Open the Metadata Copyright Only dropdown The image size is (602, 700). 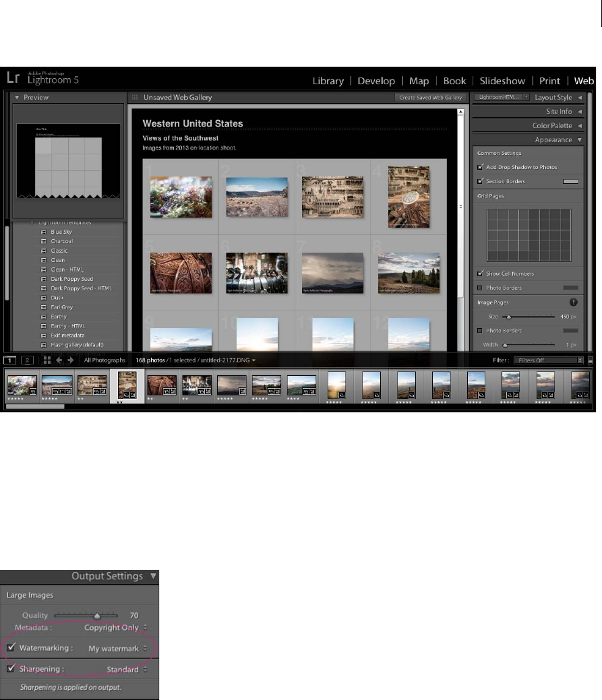[116, 628]
